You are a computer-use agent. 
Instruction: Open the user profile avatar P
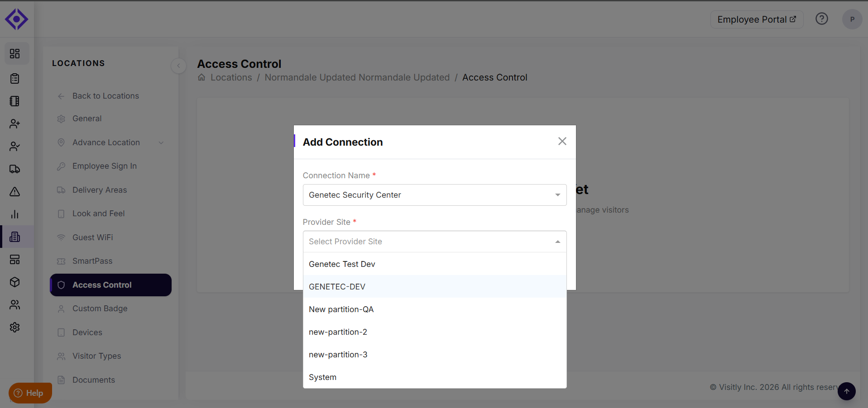click(852, 19)
